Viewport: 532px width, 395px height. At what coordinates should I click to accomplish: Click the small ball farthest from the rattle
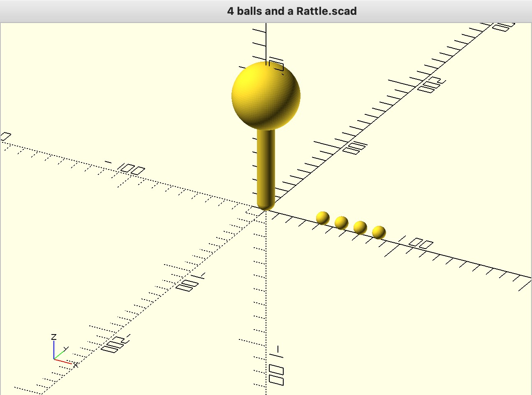(379, 232)
